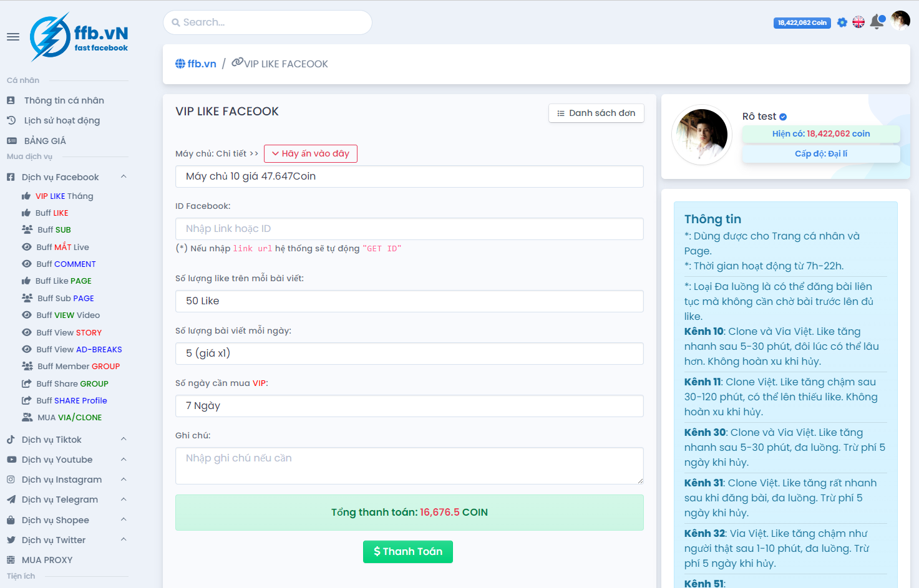Click the Hiện có coin balance bar
Viewport: 919px width, 588px height.
[x=821, y=134]
